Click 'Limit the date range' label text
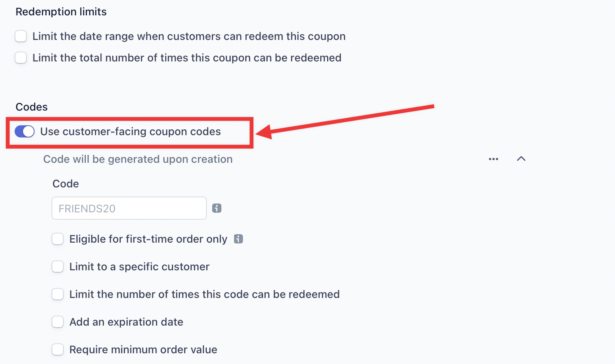 [189, 36]
